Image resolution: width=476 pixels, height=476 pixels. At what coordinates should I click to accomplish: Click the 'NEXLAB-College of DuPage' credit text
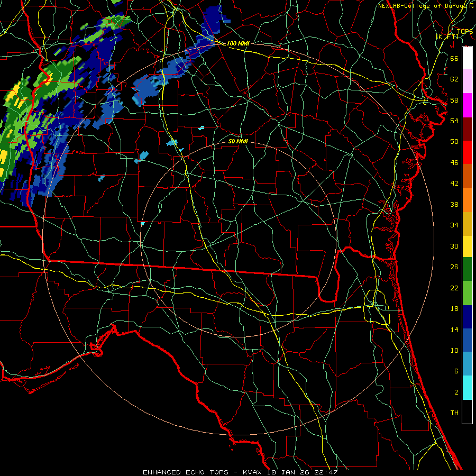pyautogui.click(x=423, y=6)
